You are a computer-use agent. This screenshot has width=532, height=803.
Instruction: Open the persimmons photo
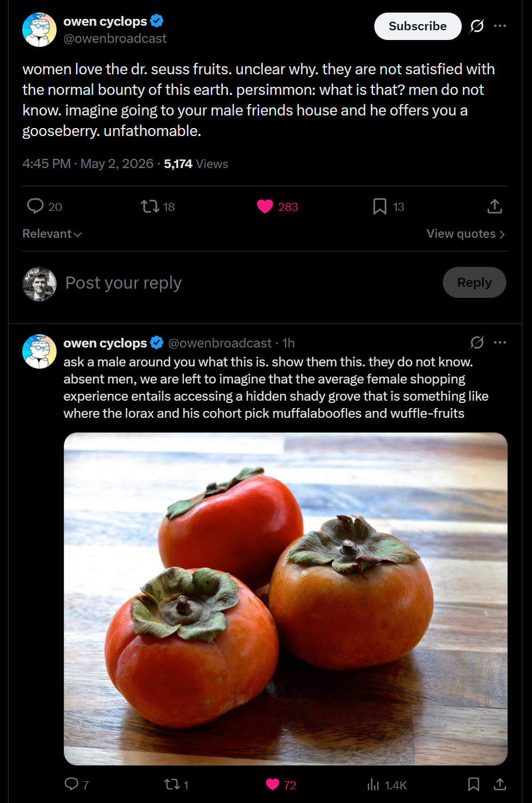pyautogui.click(x=286, y=598)
